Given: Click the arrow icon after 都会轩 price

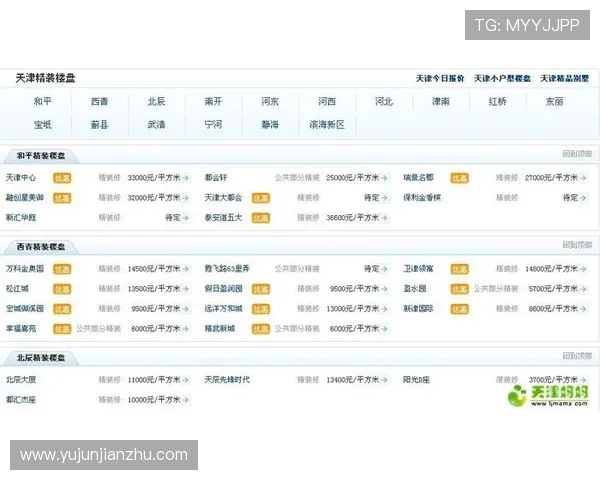Looking at the screenshot, I should (385, 178).
